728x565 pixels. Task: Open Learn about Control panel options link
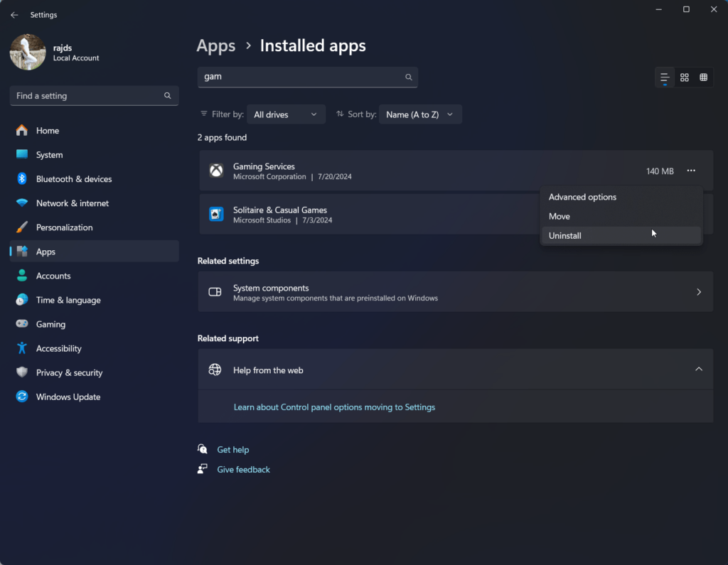334,407
